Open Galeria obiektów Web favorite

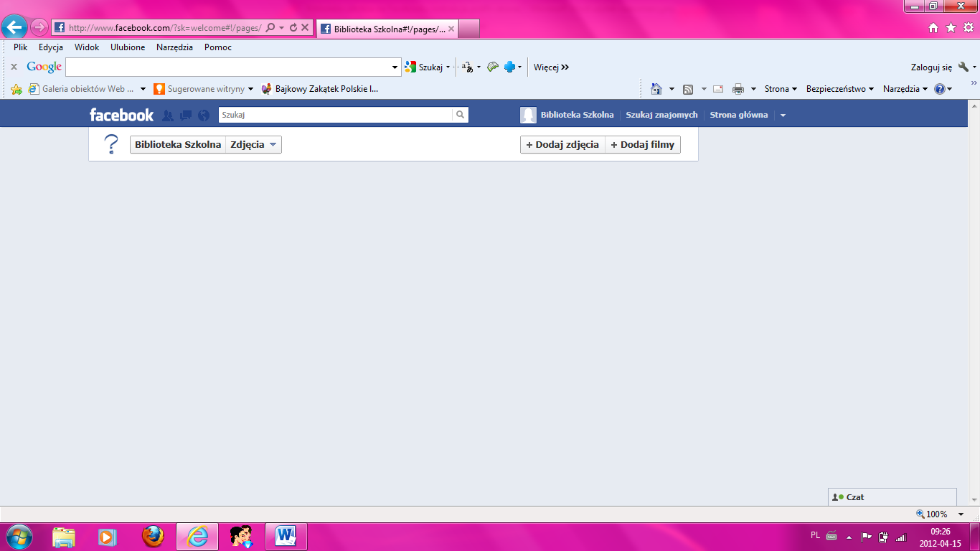(x=81, y=89)
